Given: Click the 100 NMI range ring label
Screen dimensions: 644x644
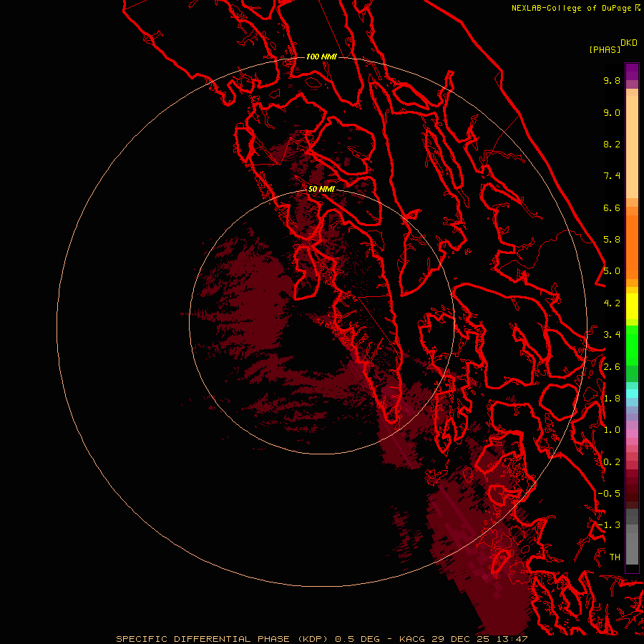Looking at the screenshot, I should coord(321,57).
